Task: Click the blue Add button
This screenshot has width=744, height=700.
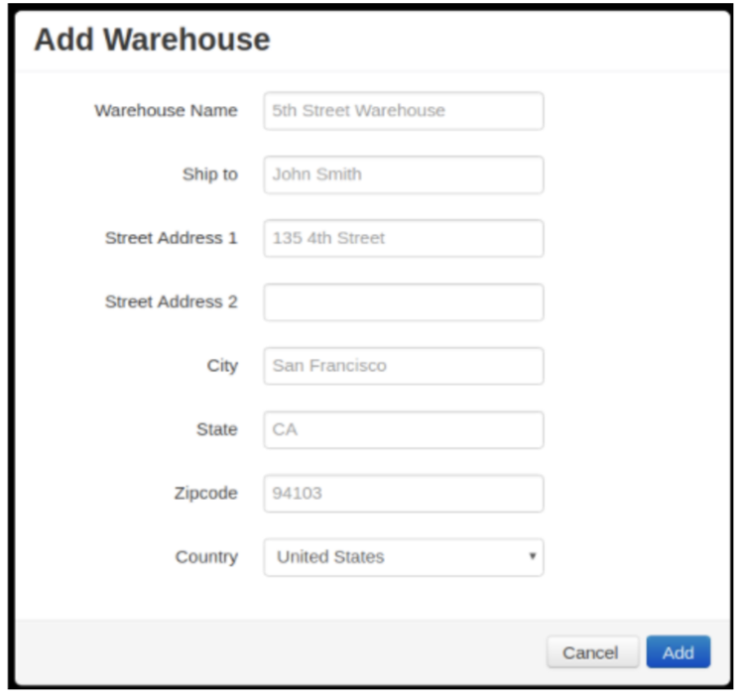Action: 679,652
